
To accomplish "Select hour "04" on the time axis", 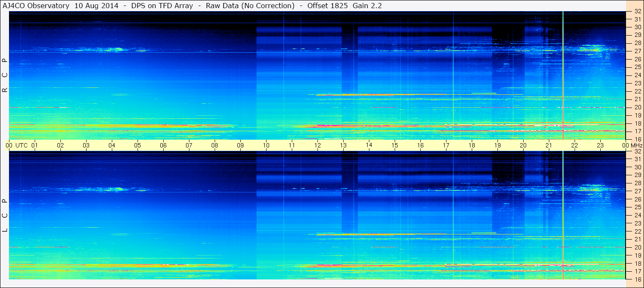I will [112, 145].
